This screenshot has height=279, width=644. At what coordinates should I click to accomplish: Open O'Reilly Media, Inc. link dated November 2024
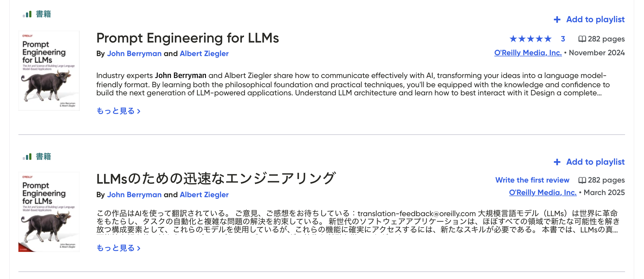tap(528, 53)
